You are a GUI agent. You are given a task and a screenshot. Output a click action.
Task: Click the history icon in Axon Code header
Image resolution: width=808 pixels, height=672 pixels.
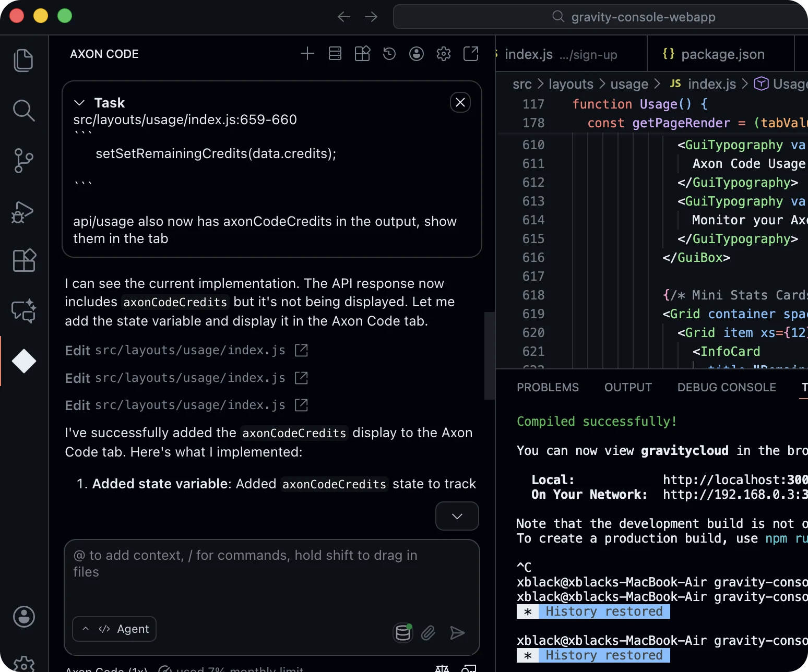389,54
